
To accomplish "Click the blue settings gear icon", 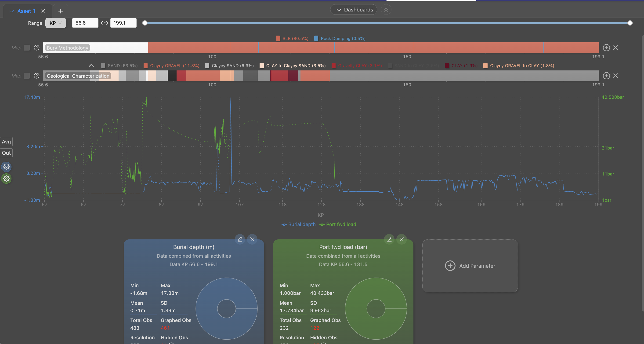I will 7,167.
